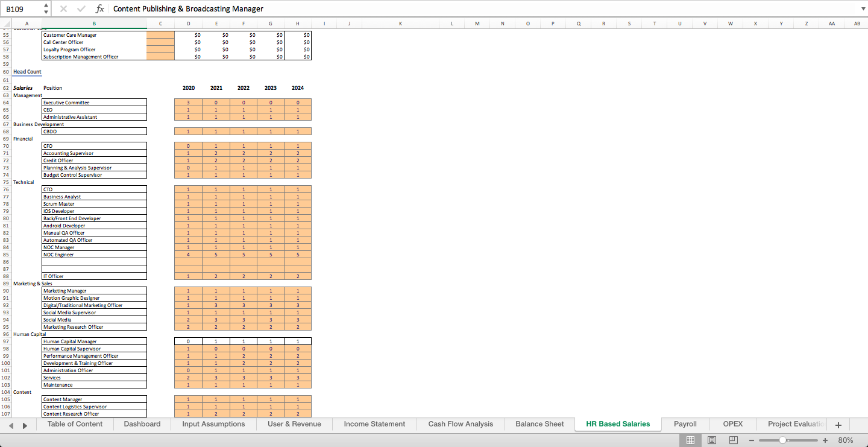Expand the formula bar with arrow
This screenshot has width=868, height=447.
[x=862, y=8]
